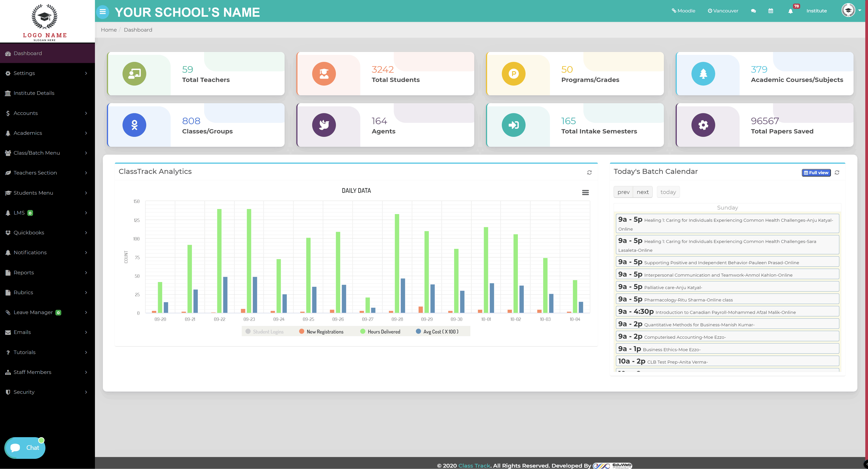Click the Classes/Groups card icon

(x=134, y=125)
